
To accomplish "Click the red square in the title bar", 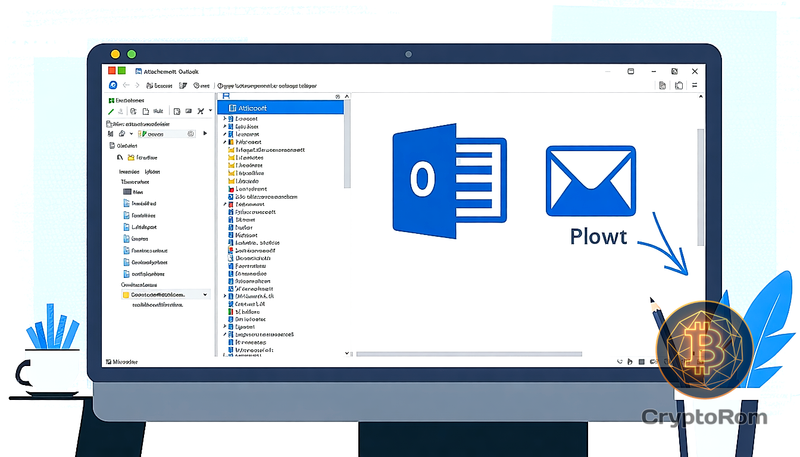I will (x=112, y=71).
